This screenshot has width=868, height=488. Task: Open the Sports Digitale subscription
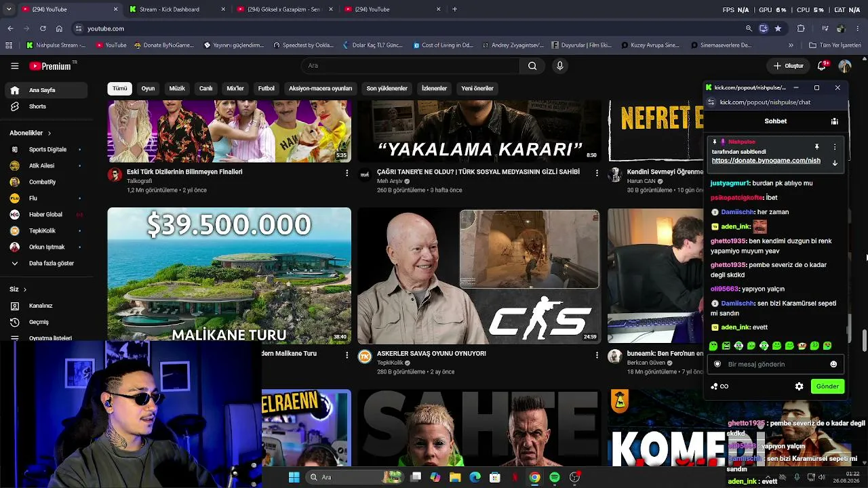point(46,149)
